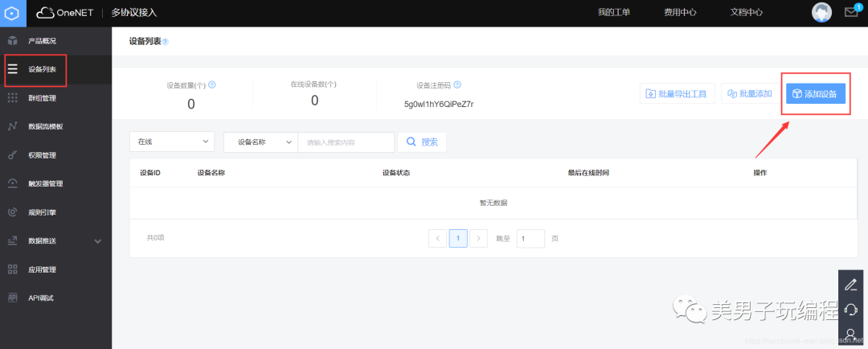Click the 触发器管理 icon

tap(13, 183)
